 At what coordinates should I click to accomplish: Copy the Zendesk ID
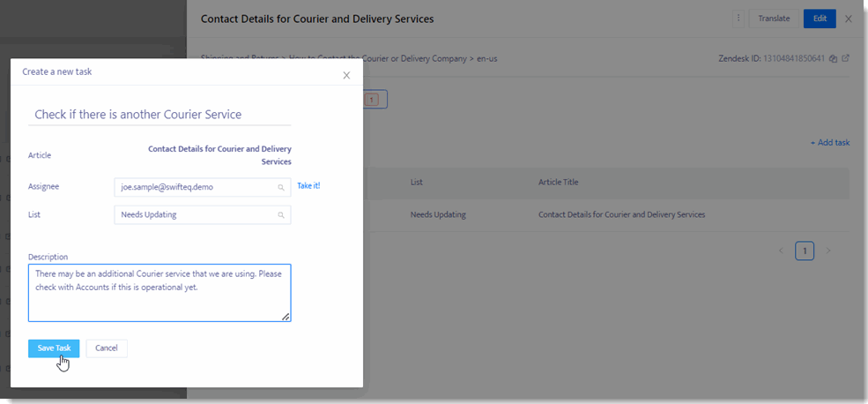click(x=833, y=59)
